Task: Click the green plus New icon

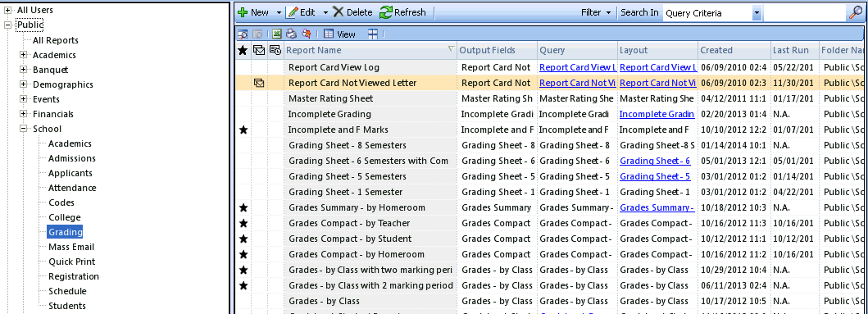Action: pos(242,12)
